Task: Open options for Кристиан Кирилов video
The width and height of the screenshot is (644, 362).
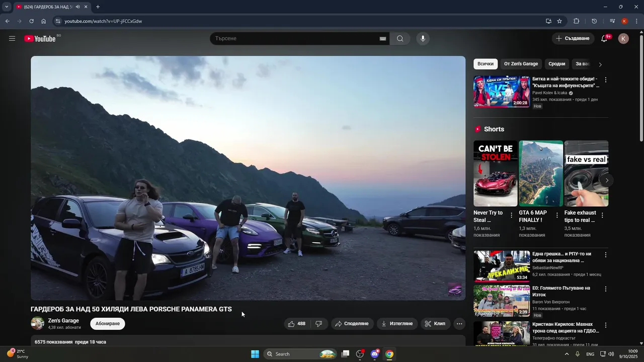Action: [x=606, y=325]
